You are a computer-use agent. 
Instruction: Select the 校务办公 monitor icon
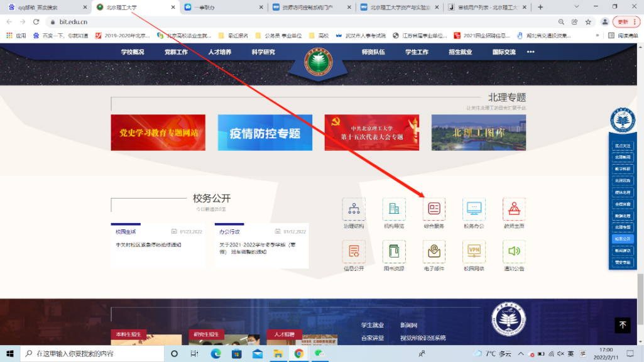click(x=474, y=209)
